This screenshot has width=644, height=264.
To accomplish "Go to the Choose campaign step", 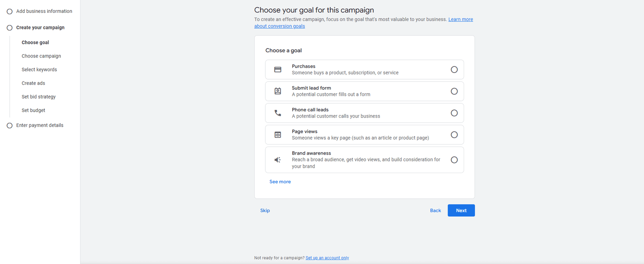I will click(41, 56).
